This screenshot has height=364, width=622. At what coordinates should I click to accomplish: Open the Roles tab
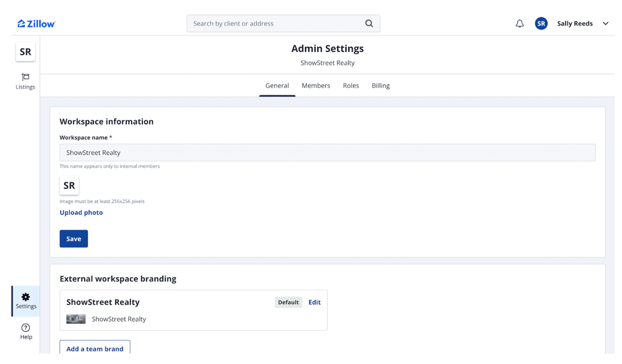[351, 86]
